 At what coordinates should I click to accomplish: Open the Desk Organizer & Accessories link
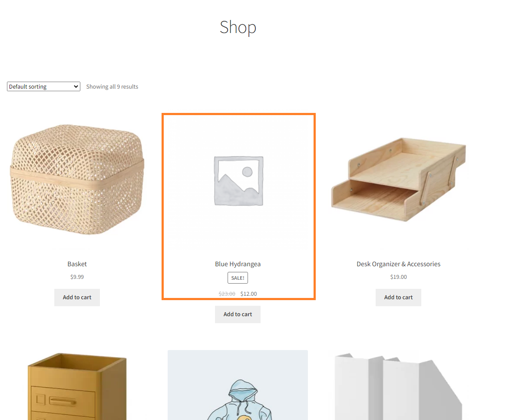pyautogui.click(x=399, y=264)
